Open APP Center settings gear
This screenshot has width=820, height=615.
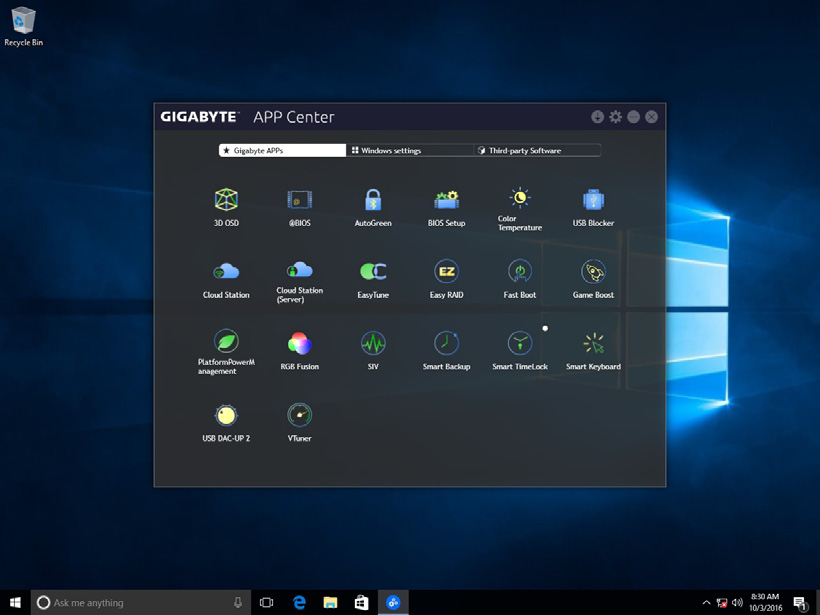click(x=616, y=116)
